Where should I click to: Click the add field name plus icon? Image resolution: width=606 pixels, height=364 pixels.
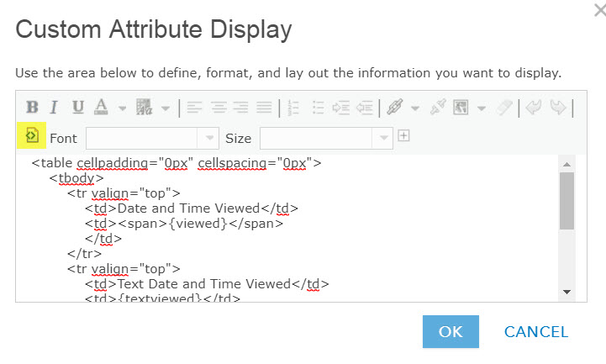pos(403,135)
